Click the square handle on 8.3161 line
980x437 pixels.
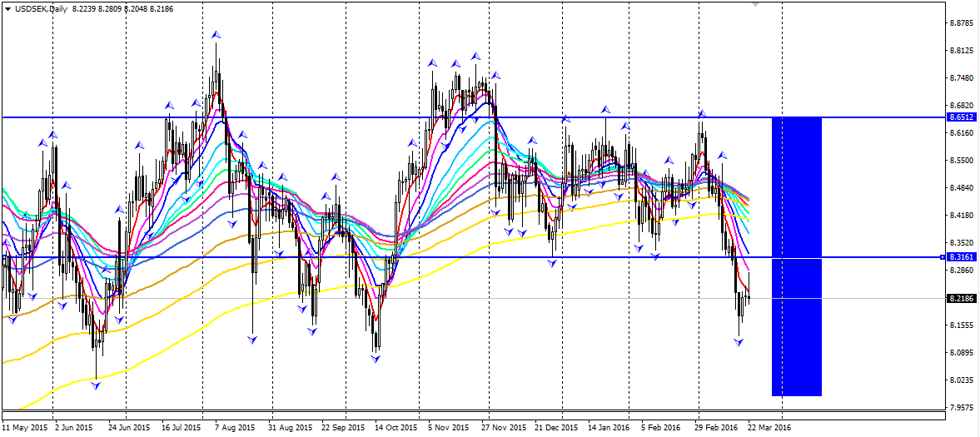[943, 257]
